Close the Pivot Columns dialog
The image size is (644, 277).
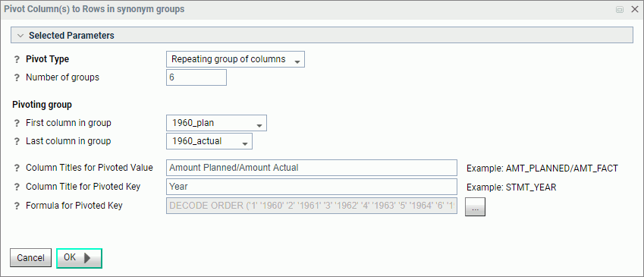(x=635, y=9)
